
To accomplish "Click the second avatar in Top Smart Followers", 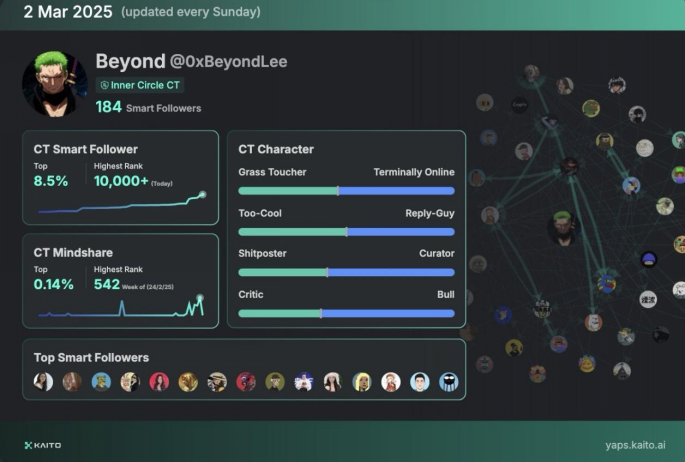I will (x=72, y=381).
